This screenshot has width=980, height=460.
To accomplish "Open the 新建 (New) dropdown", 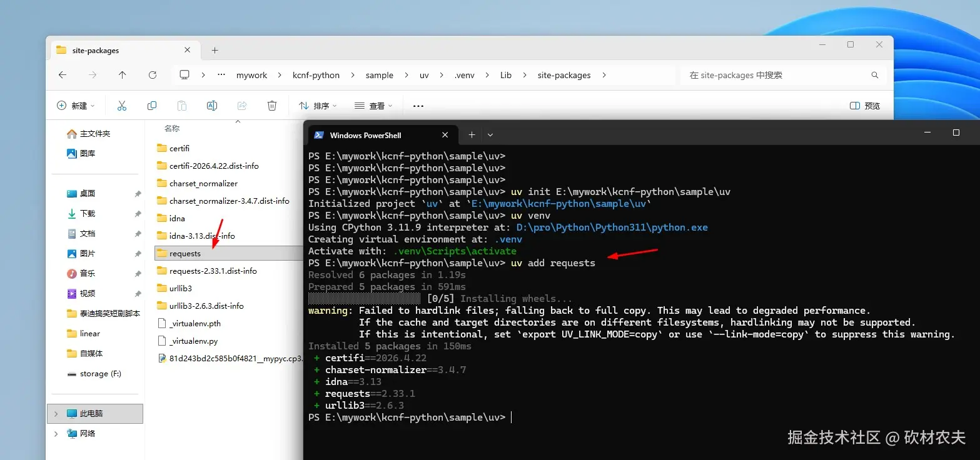I will tap(76, 106).
